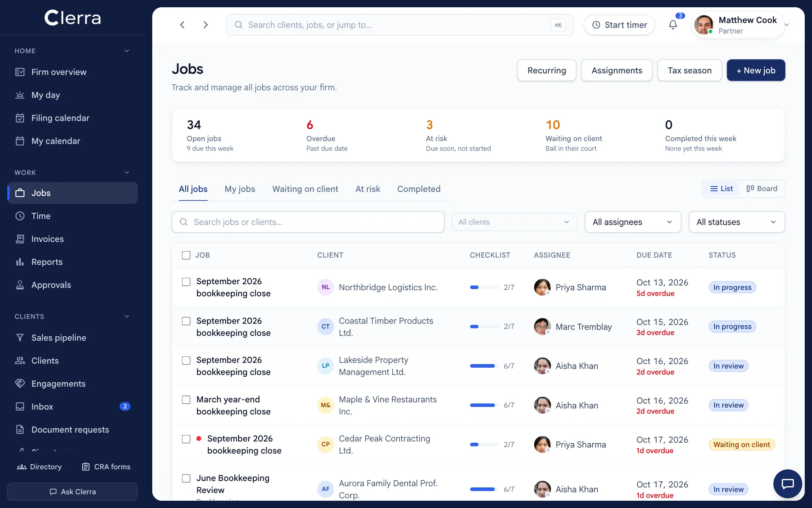Image resolution: width=812 pixels, height=508 pixels.
Task: Switch to Waiting on client tab
Action: pos(305,189)
